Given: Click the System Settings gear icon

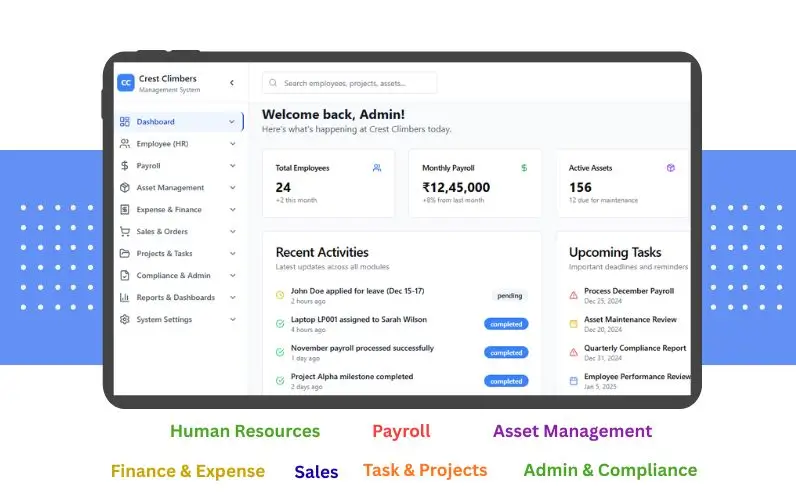Looking at the screenshot, I should pos(124,319).
